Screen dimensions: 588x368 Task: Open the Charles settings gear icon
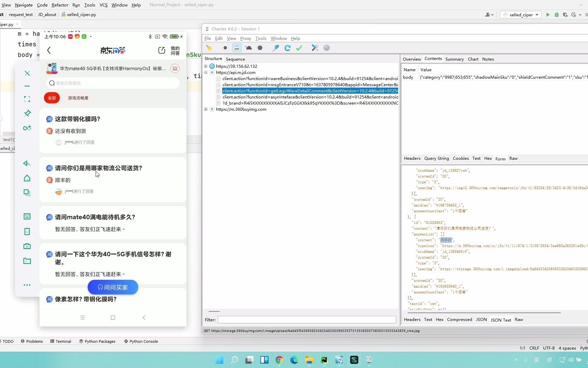point(327,48)
